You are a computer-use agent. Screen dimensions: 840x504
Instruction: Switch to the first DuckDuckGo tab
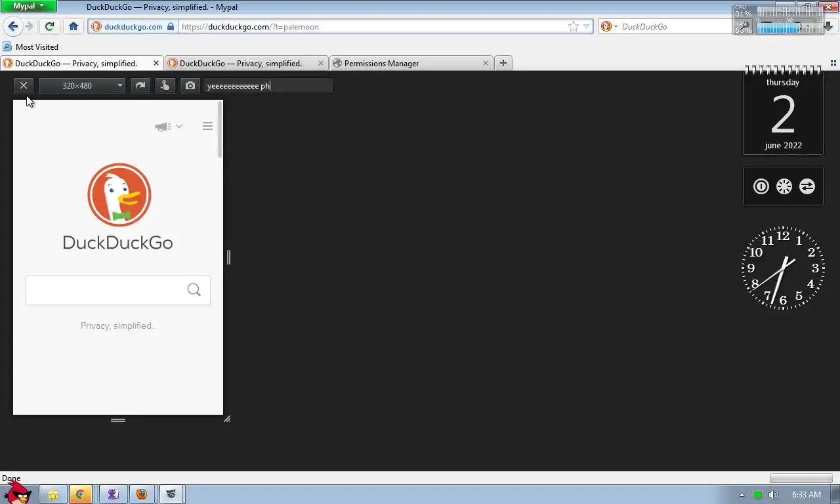coord(76,63)
